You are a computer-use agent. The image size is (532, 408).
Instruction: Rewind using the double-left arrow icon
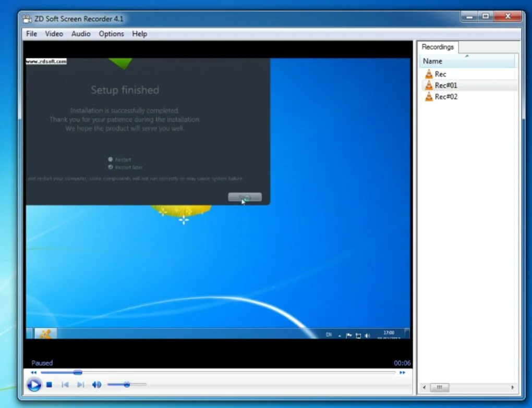pos(33,373)
